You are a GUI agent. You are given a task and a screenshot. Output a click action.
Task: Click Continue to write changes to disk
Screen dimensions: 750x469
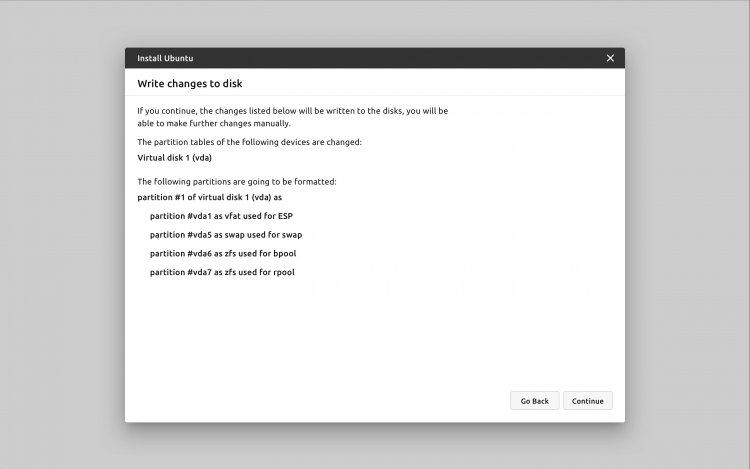click(x=587, y=401)
